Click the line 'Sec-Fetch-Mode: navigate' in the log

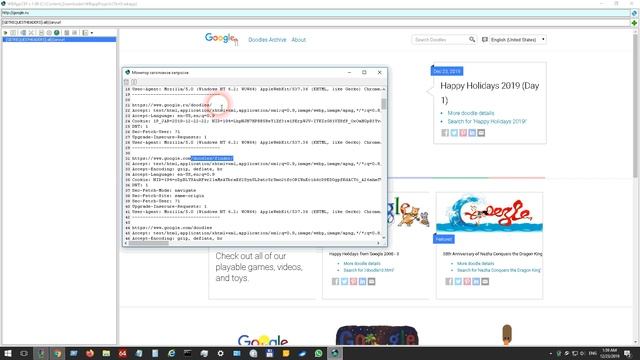pyautogui.click(x=164, y=190)
